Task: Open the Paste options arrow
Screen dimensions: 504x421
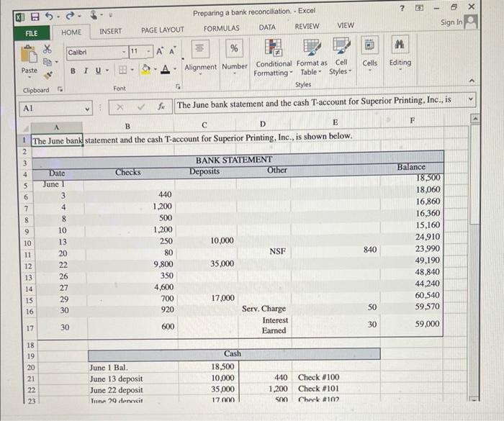Action: coord(30,78)
